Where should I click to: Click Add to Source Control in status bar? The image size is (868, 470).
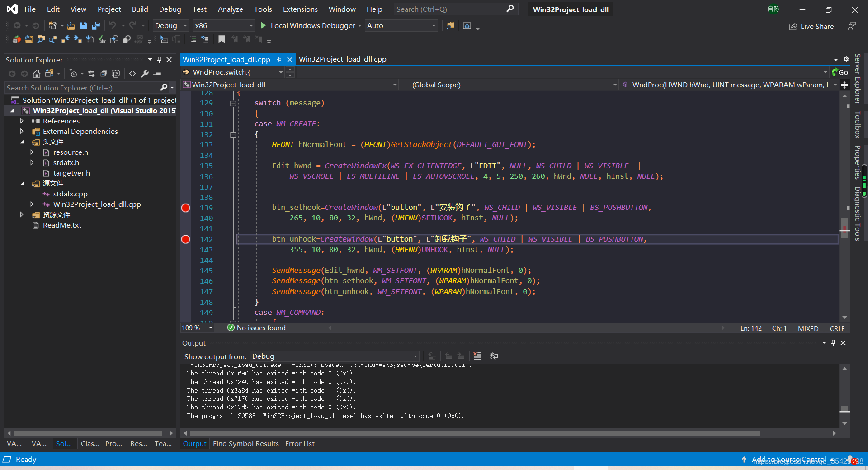[x=788, y=460]
